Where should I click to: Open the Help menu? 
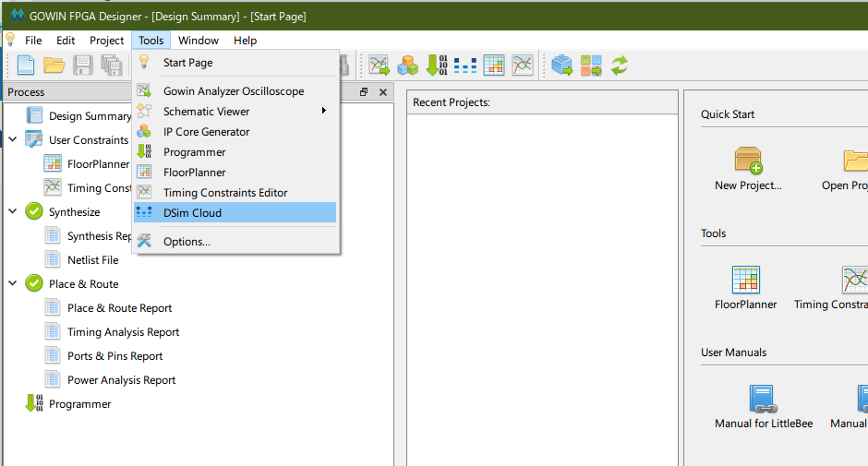point(245,41)
